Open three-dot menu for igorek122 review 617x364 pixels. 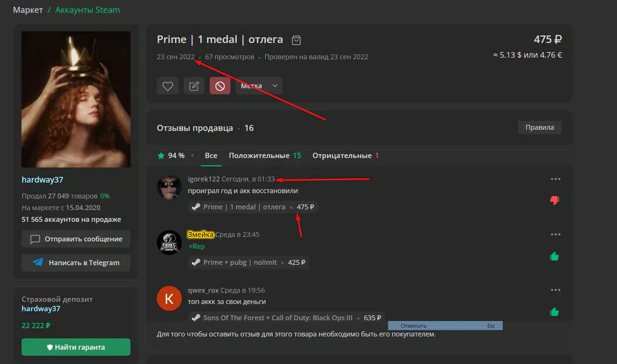(x=556, y=179)
